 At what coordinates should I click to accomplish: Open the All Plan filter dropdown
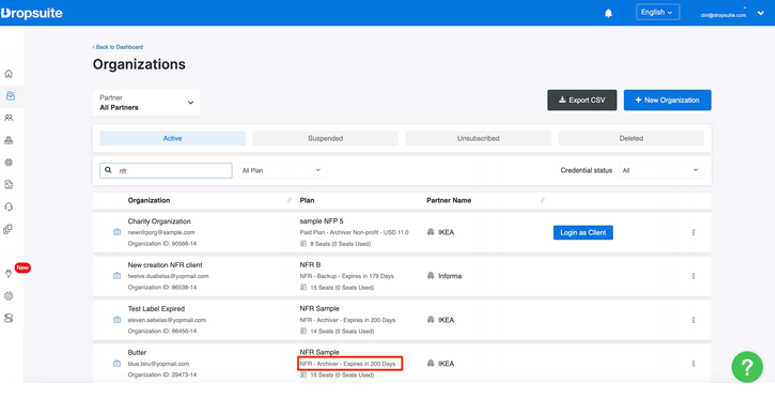pos(282,171)
